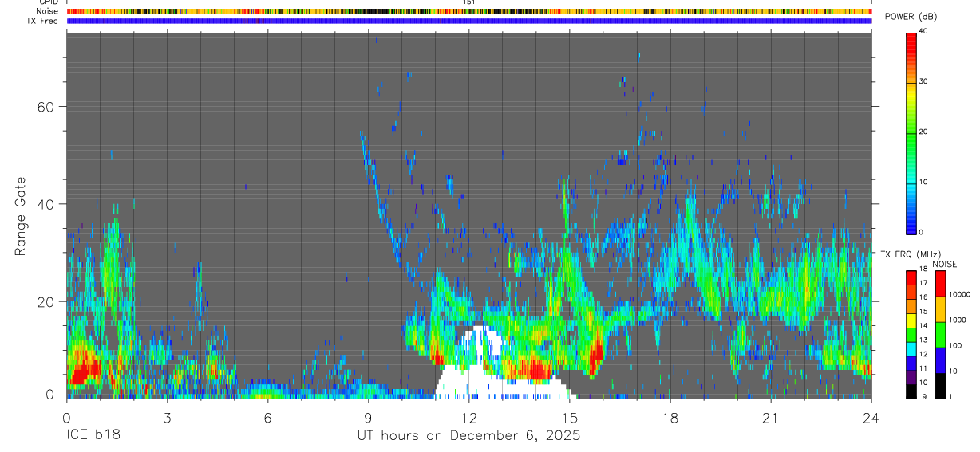This screenshot has height=452, width=980.
Task: Click the red segment of NOISE bar
Action: (x=940, y=284)
